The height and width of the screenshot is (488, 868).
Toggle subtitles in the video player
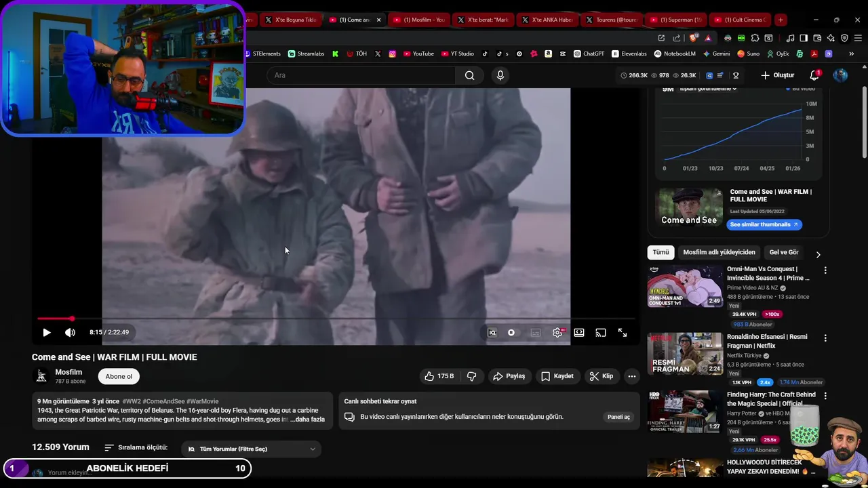pos(536,333)
